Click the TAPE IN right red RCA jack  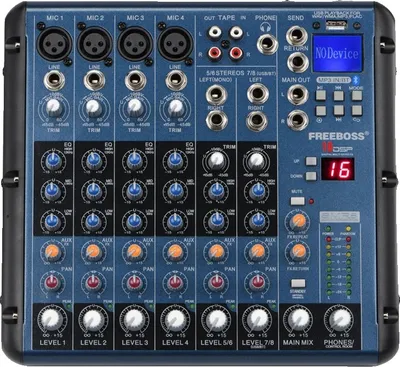pos(236,53)
